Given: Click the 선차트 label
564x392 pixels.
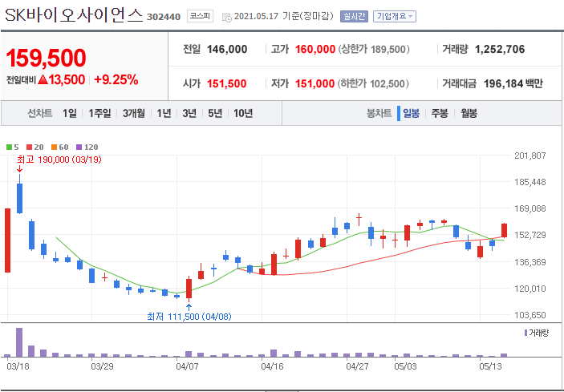Looking at the screenshot, I should pos(40,114).
